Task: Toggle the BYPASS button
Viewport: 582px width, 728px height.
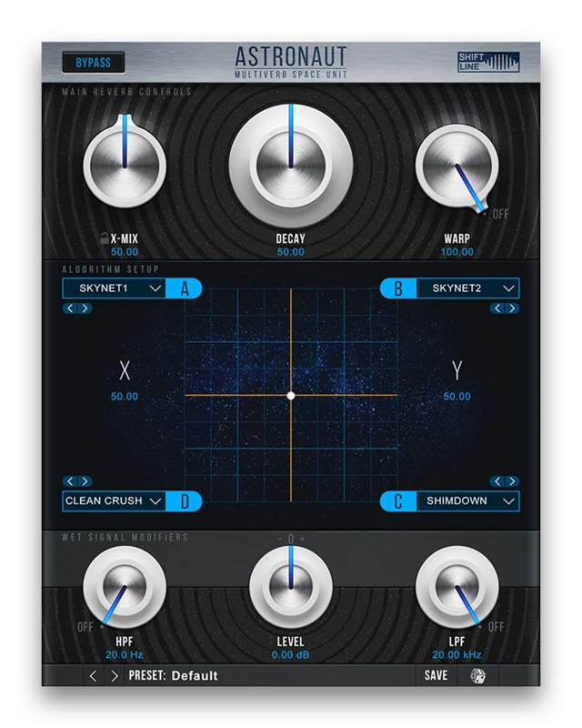Action: [x=94, y=62]
